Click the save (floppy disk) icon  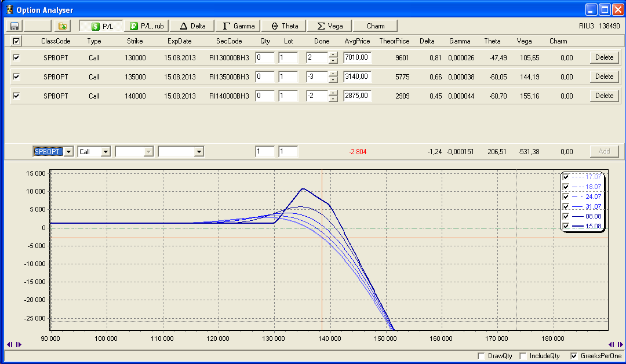[14, 26]
